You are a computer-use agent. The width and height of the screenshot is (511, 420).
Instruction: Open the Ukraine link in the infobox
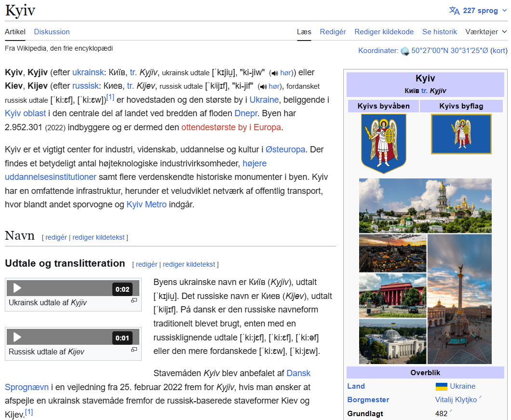[462, 386]
